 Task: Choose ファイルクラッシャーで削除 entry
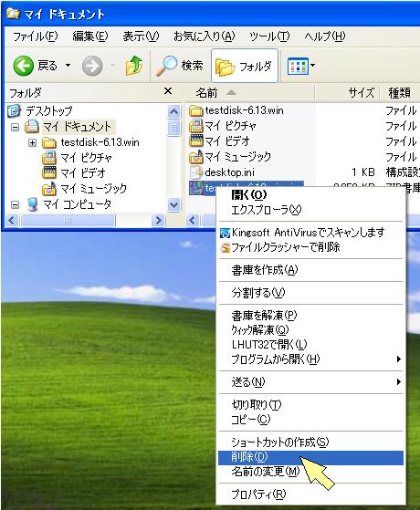click(x=311, y=247)
